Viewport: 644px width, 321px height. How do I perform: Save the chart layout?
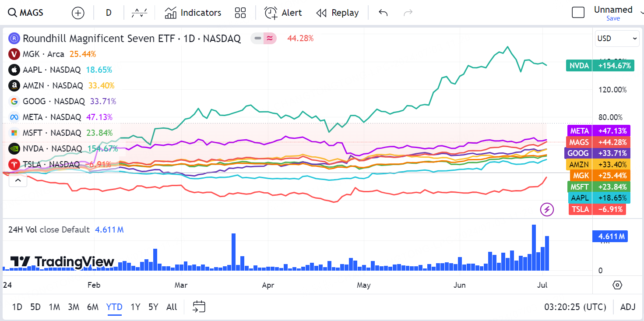click(613, 18)
